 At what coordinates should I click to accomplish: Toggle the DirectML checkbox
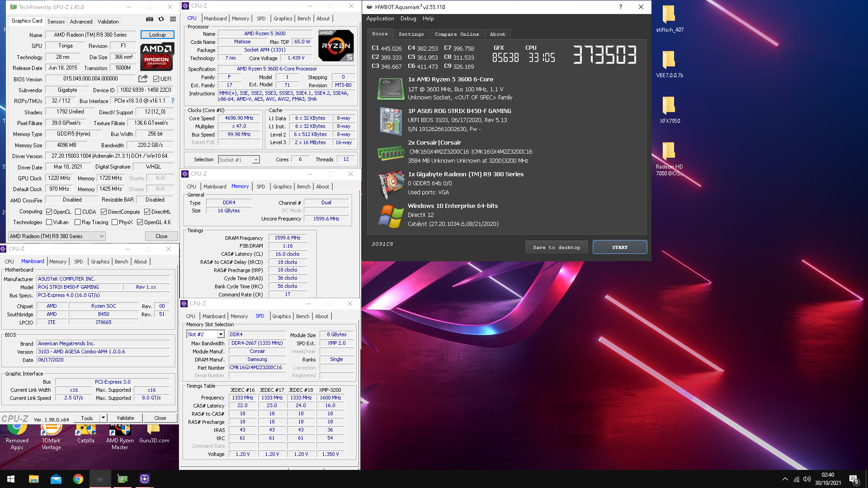[147, 212]
